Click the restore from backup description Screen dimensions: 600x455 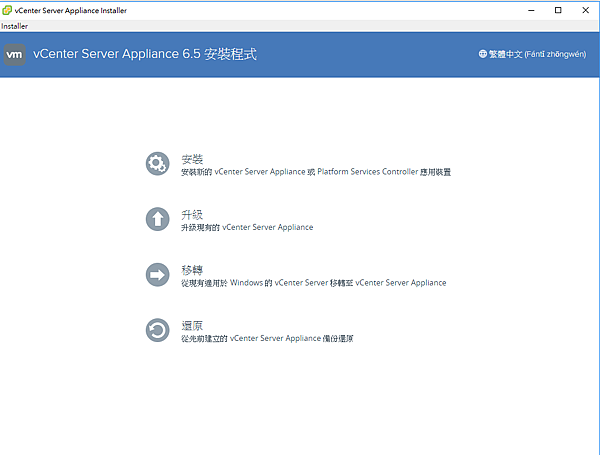pos(267,338)
